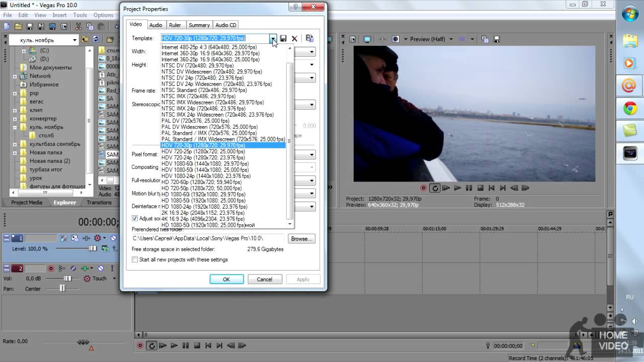Open the Summary tab
The width and height of the screenshot is (644, 362).
(x=199, y=25)
